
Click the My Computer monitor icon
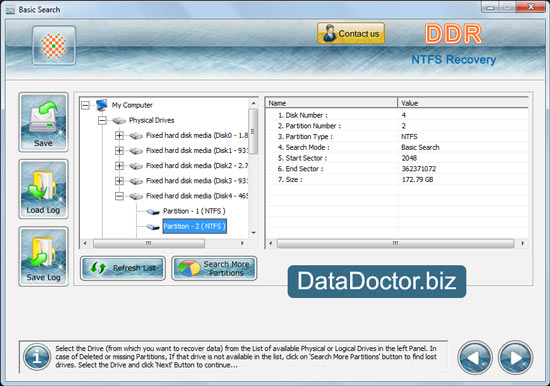tap(102, 105)
